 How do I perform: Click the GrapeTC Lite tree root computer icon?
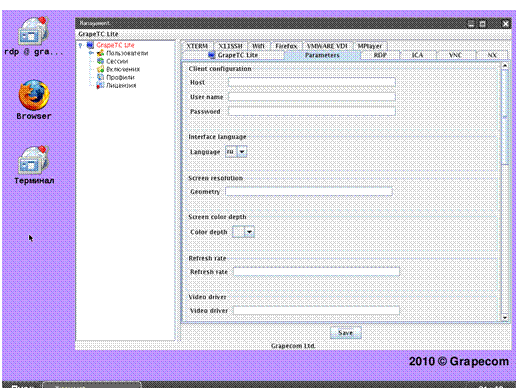90,45
